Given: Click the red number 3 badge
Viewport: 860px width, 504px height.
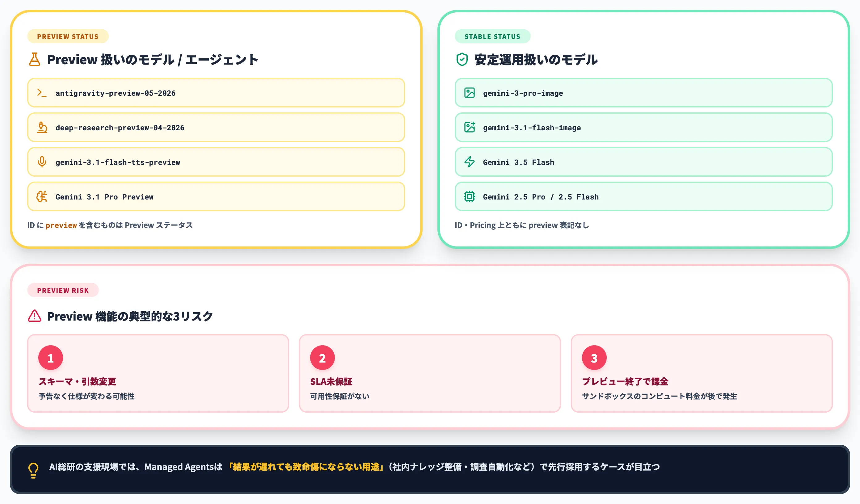Looking at the screenshot, I should point(594,358).
